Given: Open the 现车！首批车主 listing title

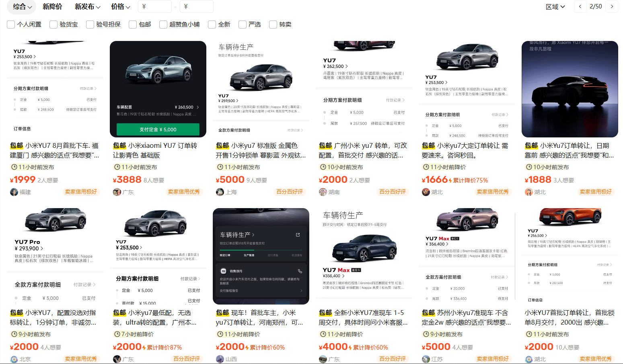Looking at the screenshot, I should (x=259, y=317).
